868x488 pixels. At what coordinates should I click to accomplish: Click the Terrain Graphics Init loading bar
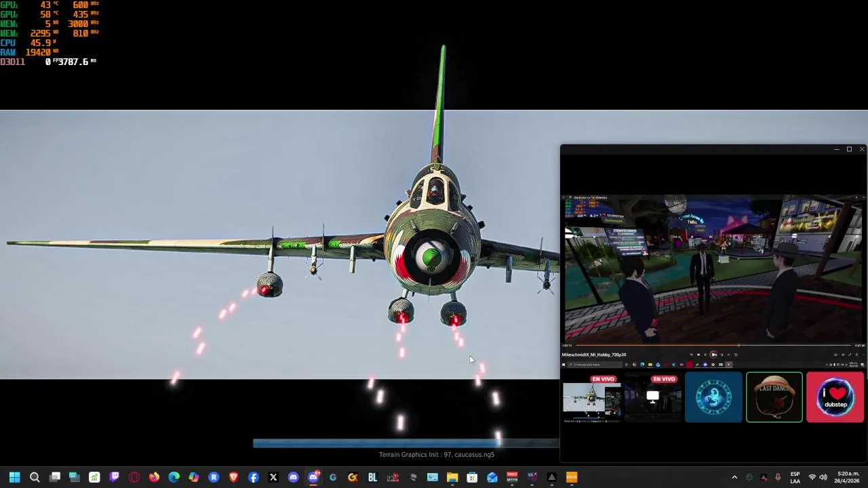point(407,443)
